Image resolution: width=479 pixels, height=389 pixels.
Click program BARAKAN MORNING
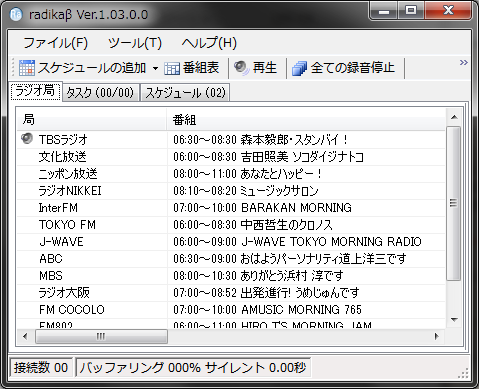click(296, 208)
